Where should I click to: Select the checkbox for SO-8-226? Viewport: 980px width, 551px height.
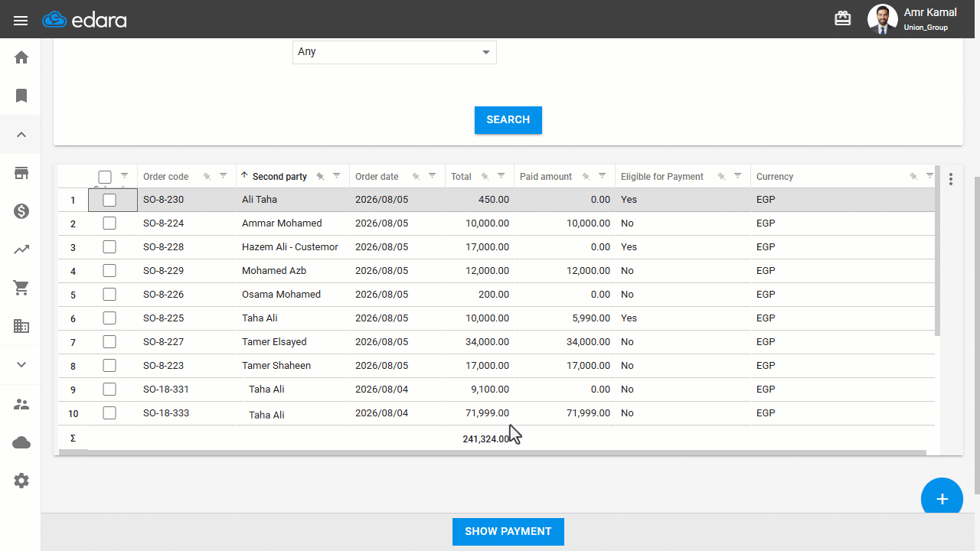(x=109, y=295)
